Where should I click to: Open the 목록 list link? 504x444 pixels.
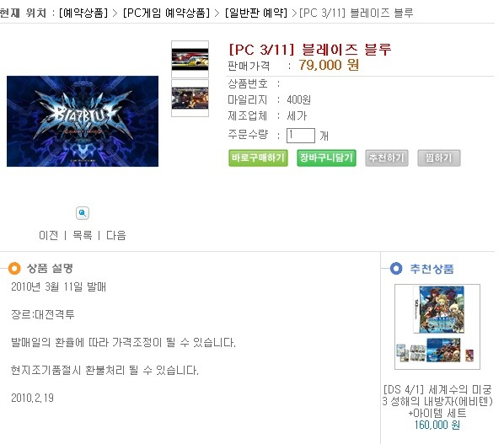[x=83, y=235]
